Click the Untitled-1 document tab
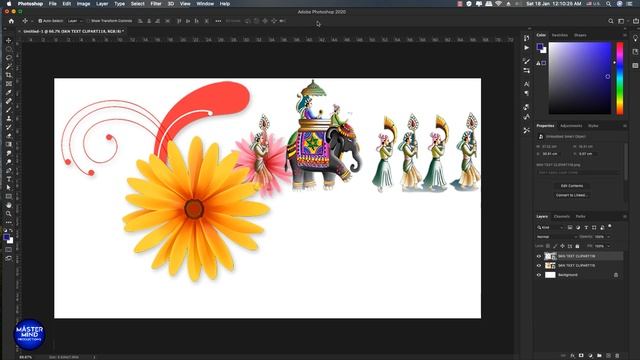 click(73, 31)
